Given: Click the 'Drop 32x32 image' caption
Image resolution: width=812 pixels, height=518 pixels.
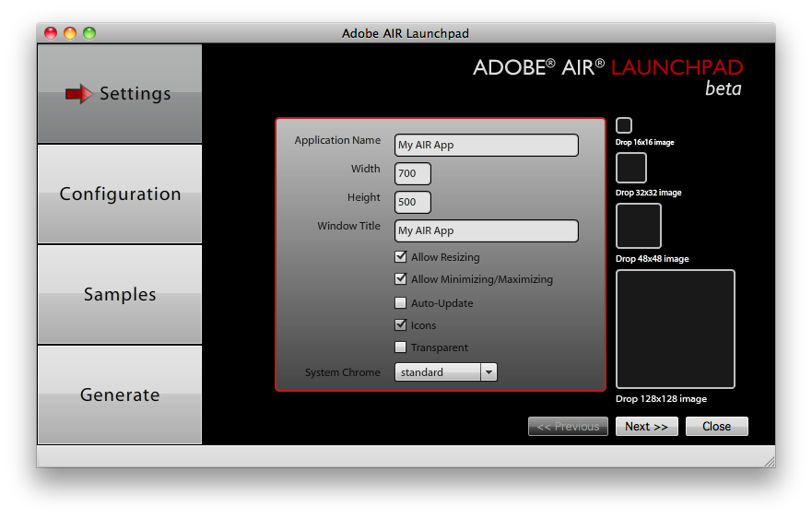Looking at the screenshot, I should coord(648,193).
